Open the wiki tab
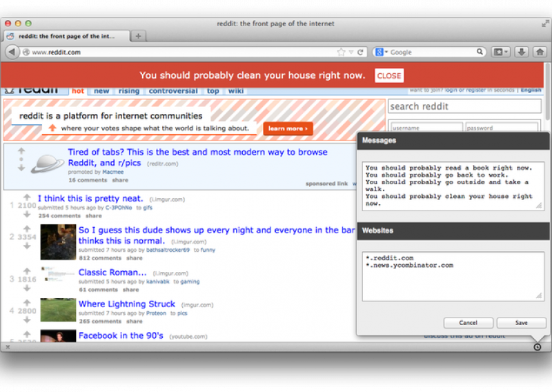 click(x=236, y=91)
